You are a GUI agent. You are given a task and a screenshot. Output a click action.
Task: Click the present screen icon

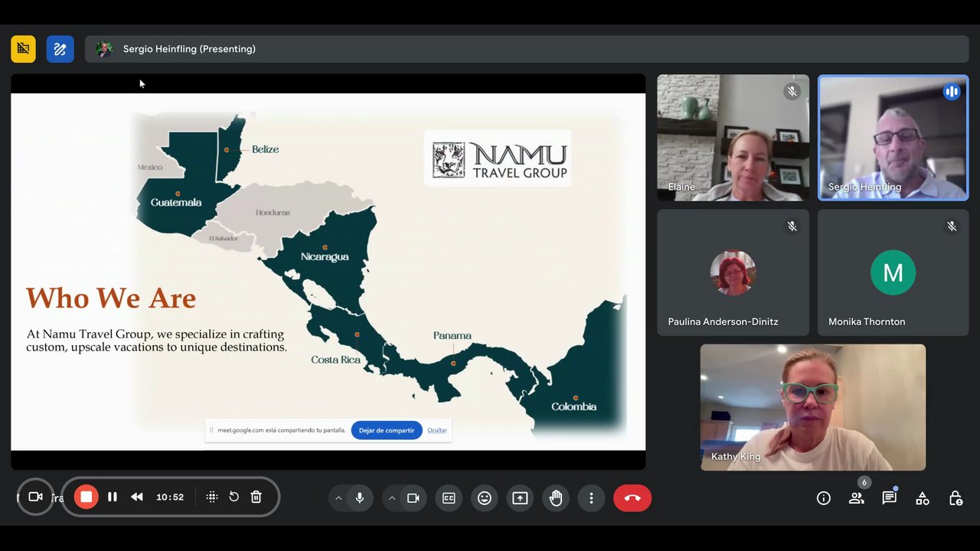point(520,498)
